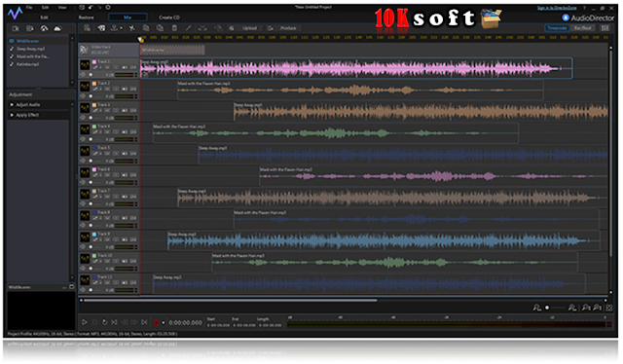
Task: Click the playhead marker on the time ruler
Action: (140, 39)
